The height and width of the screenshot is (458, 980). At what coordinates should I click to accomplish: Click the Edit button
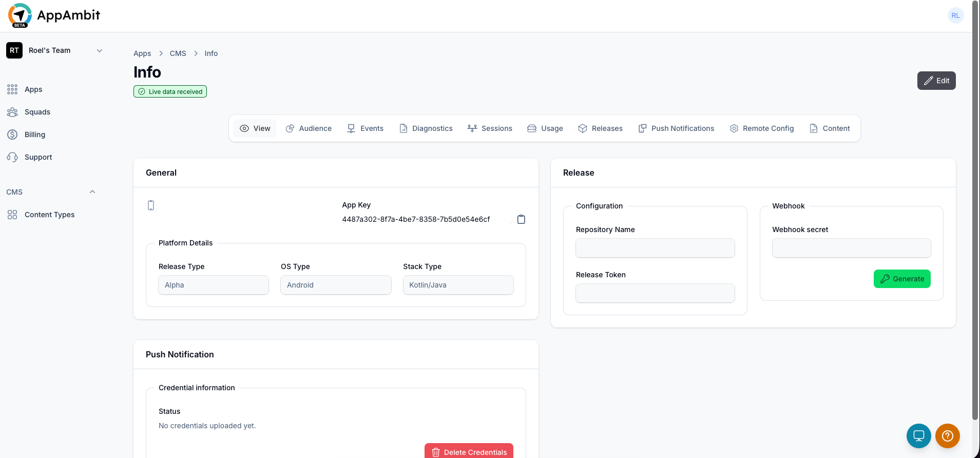pos(936,81)
